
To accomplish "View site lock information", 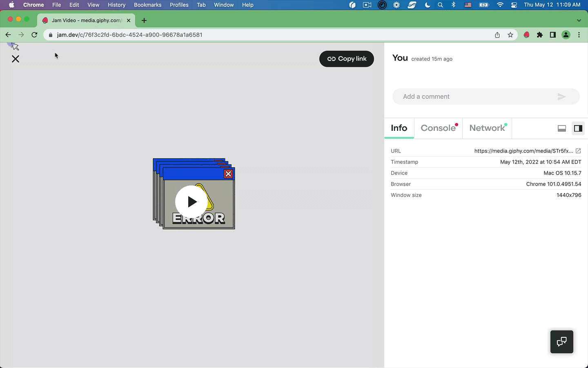I will [x=51, y=35].
